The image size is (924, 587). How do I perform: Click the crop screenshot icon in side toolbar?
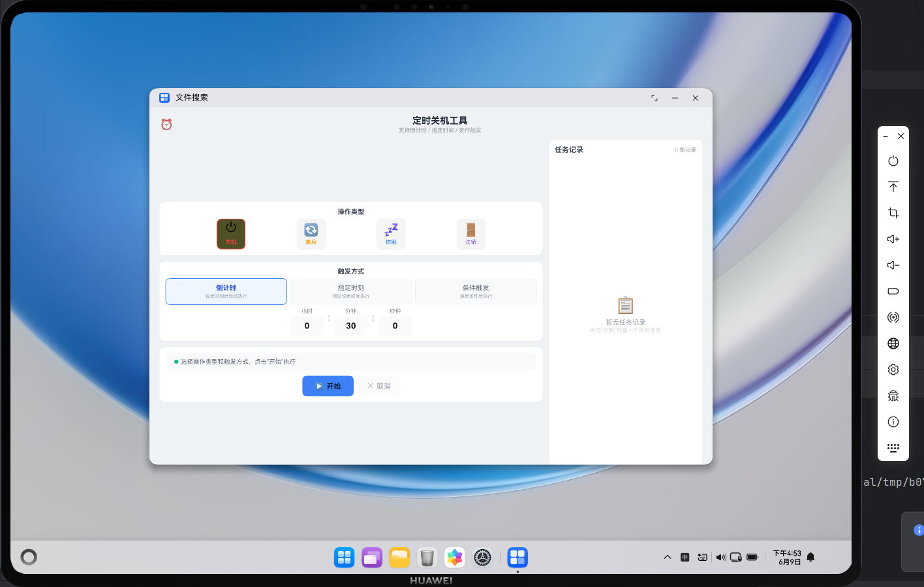[893, 213]
